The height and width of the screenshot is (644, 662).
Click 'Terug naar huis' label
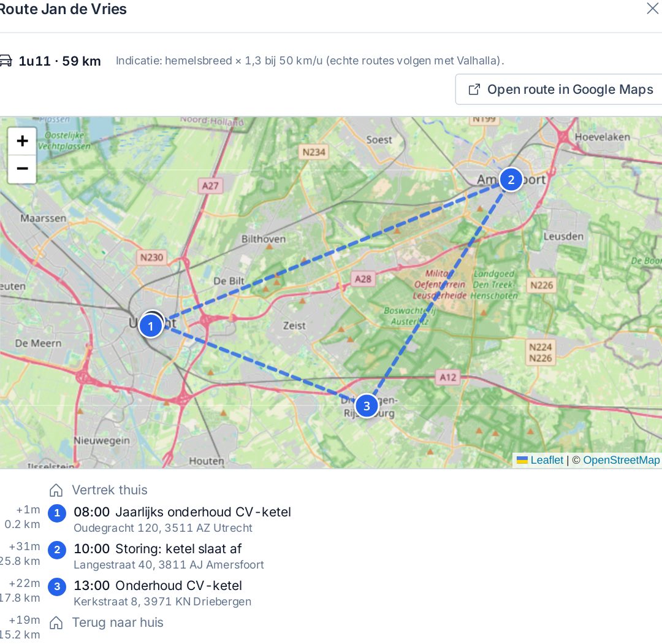coord(118,623)
